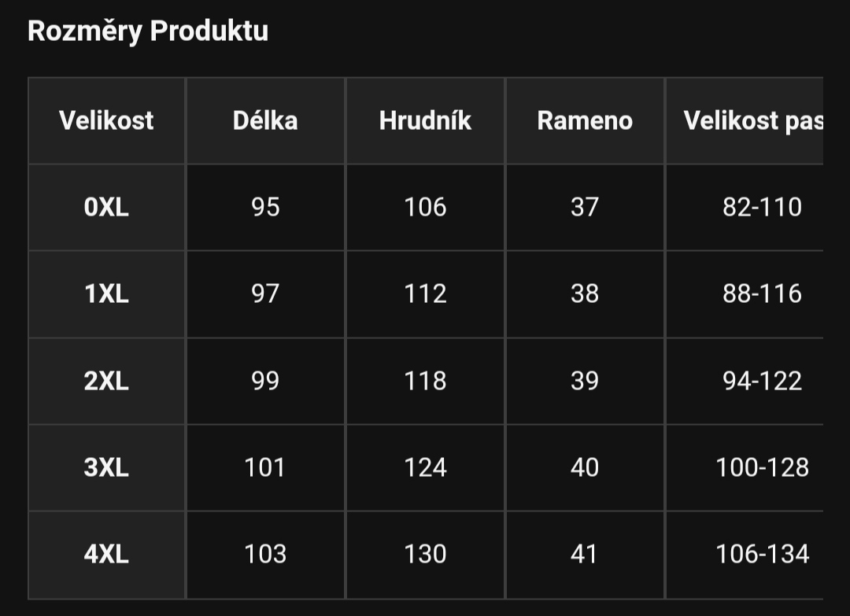Select the Velikost column header
Viewport: 850px width, 616px height.
coord(106,121)
